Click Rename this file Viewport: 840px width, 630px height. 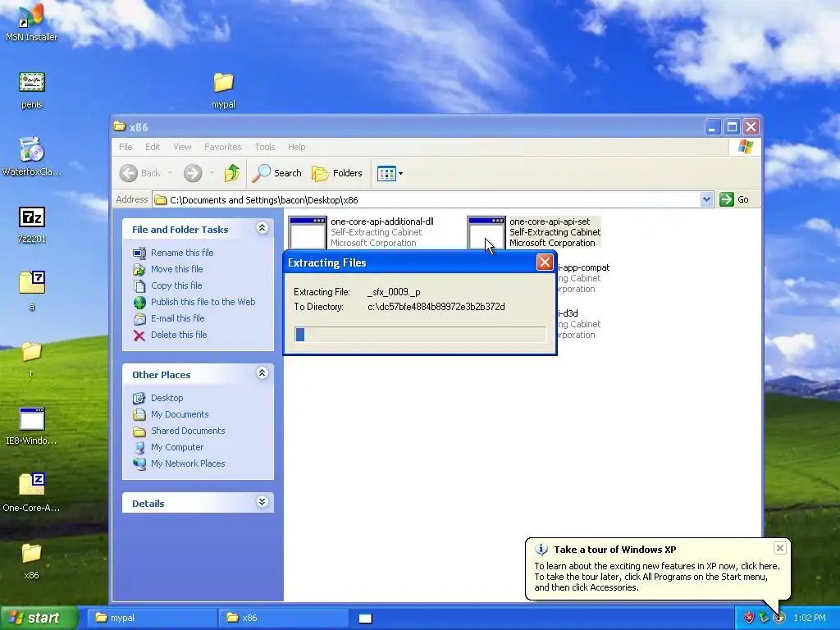tap(173, 253)
